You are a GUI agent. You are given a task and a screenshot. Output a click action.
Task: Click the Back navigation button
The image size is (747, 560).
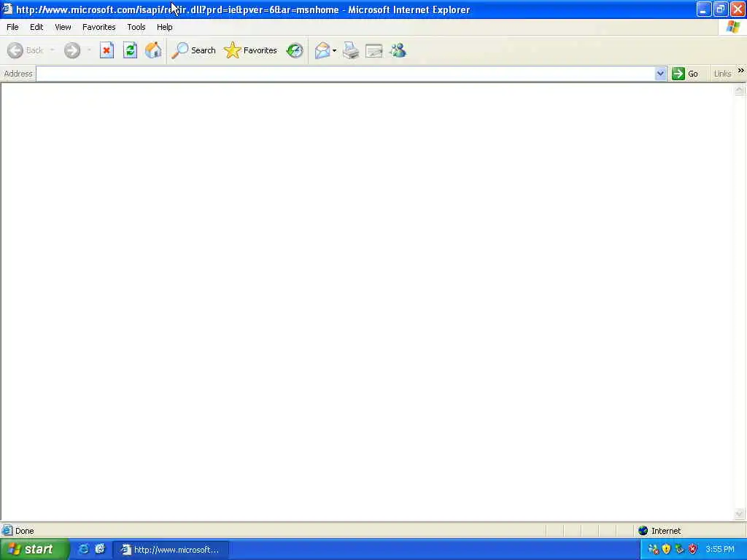click(x=26, y=50)
